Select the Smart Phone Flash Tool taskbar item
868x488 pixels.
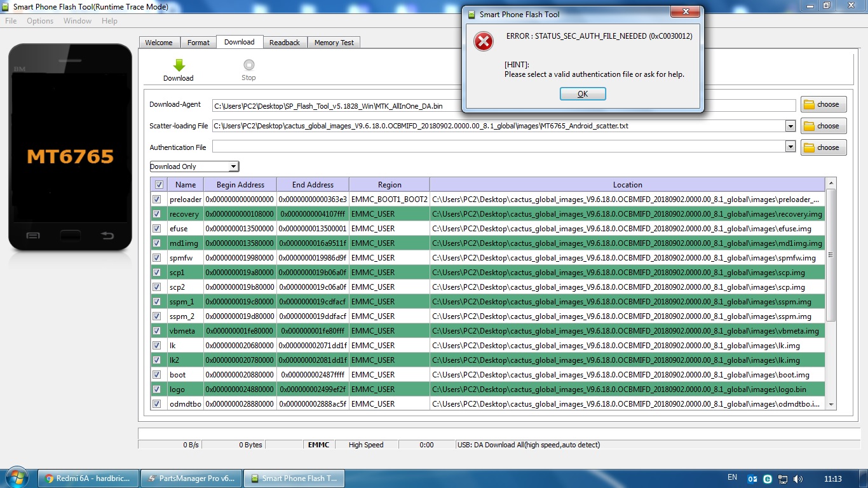point(293,478)
